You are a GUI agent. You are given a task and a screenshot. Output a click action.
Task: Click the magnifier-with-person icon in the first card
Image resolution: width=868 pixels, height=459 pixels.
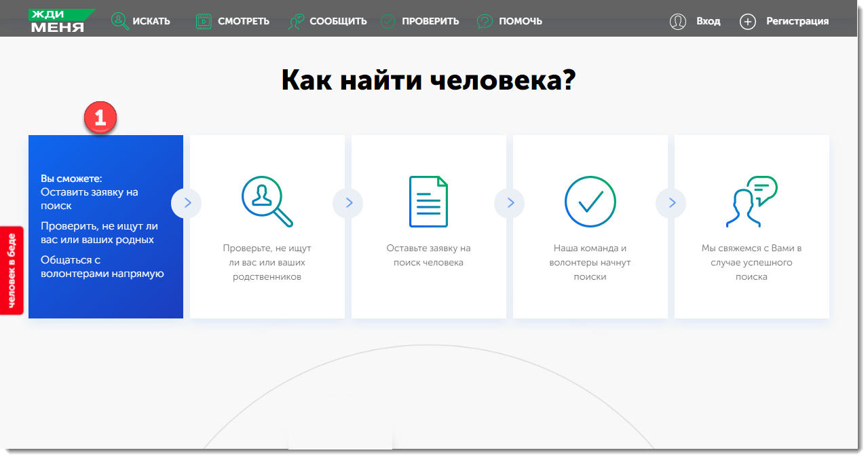click(x=267, y=201)
